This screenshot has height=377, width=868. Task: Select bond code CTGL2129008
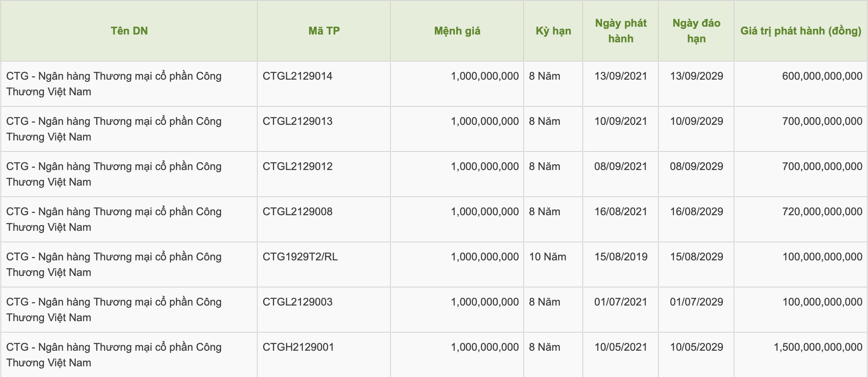click(x=298, y=211)
